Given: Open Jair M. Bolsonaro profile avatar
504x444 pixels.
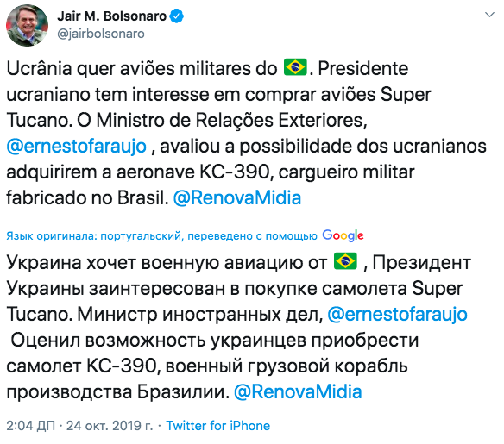Looking at the screenshot, I should pyautogui.click(x=27, y=25).
